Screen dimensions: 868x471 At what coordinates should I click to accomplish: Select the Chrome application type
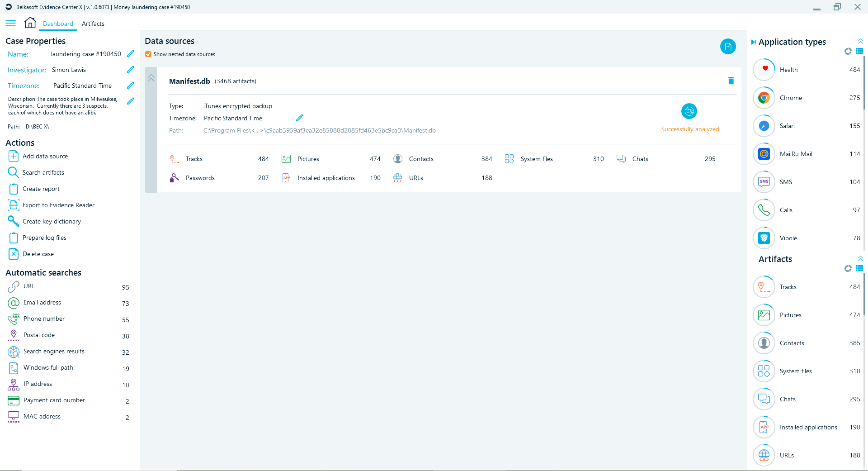[807, 98]
